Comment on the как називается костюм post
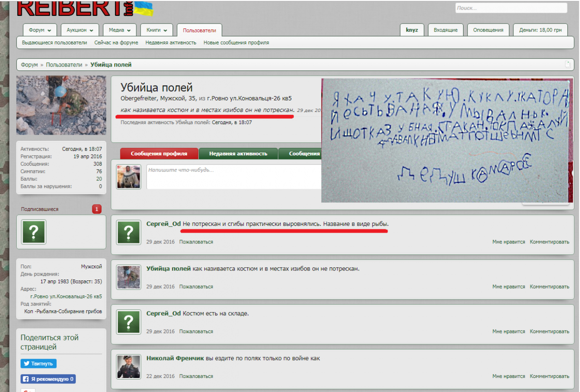The height and width of the screenshot is (392, 580). click(x=550, y=287)
